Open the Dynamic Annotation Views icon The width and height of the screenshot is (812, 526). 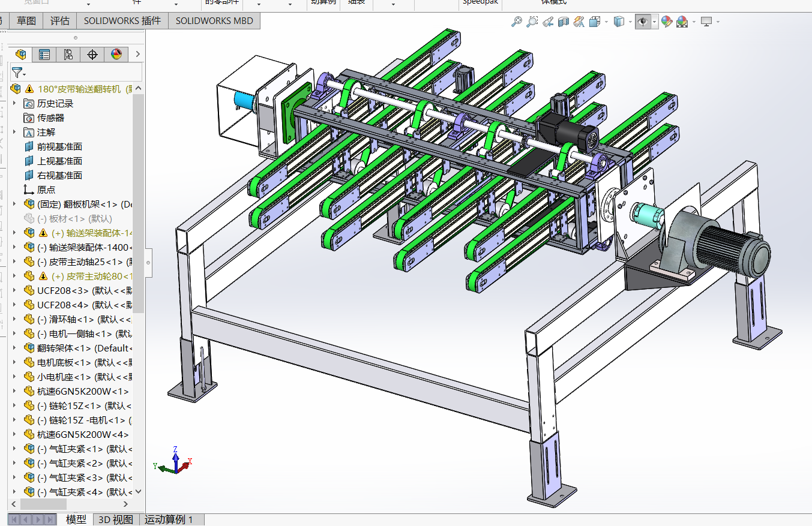pyautogui.click(x=579, y=22)
